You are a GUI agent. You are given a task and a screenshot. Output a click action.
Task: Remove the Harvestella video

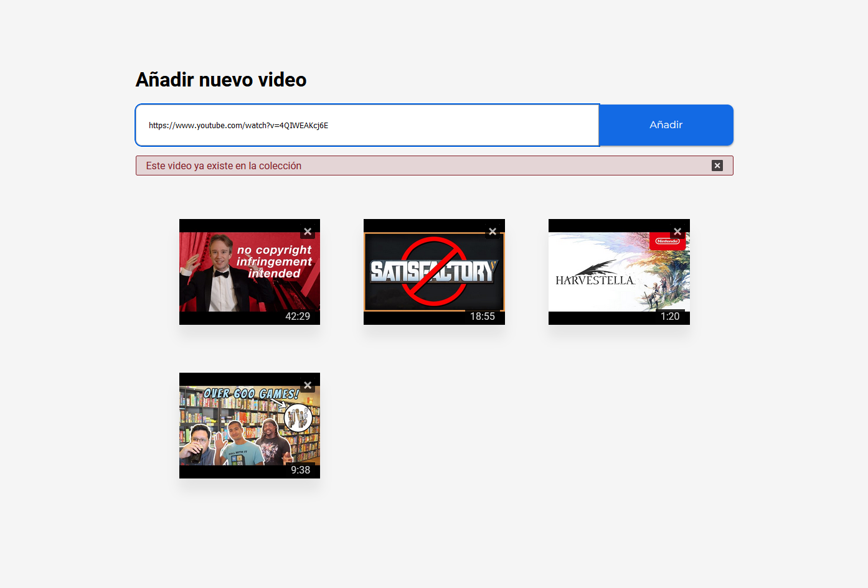pos(677,231)
